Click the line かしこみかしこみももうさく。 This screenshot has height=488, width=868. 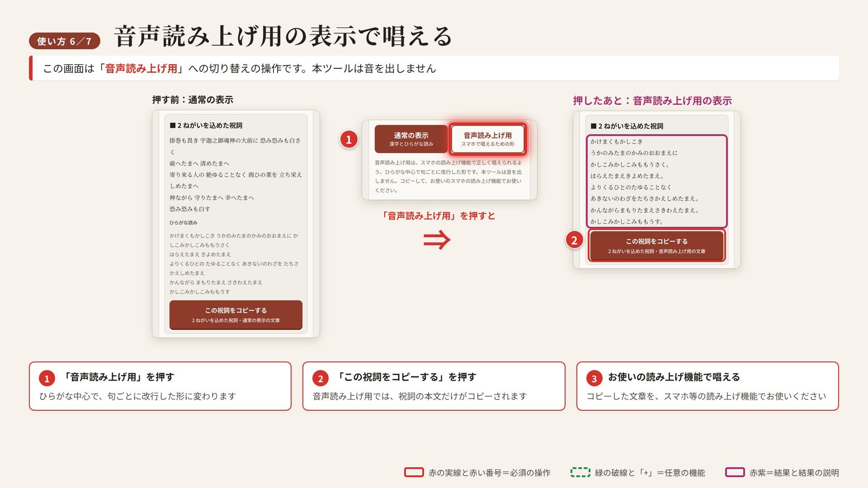[630, 165]
